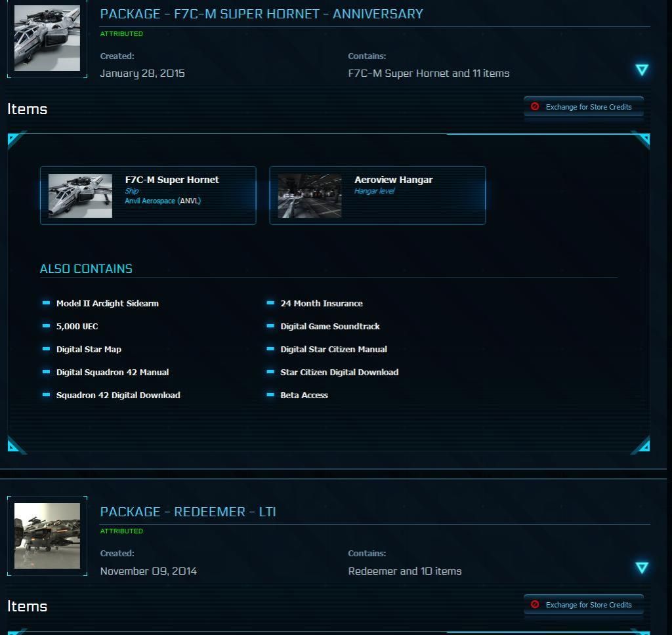The image size is (672, 635).
Task: Exchange Redeemer package for store credits
Action: click(583, 605)
